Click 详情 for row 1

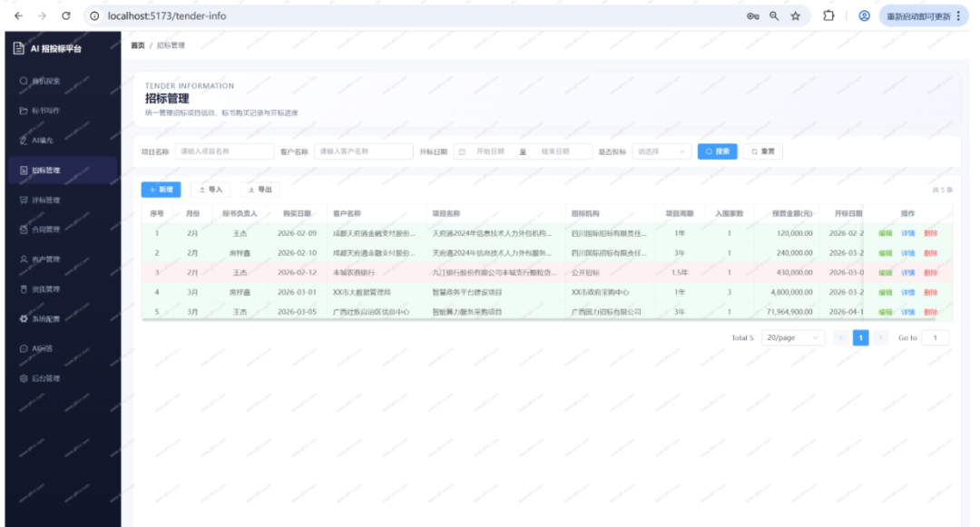pos(907,233)
